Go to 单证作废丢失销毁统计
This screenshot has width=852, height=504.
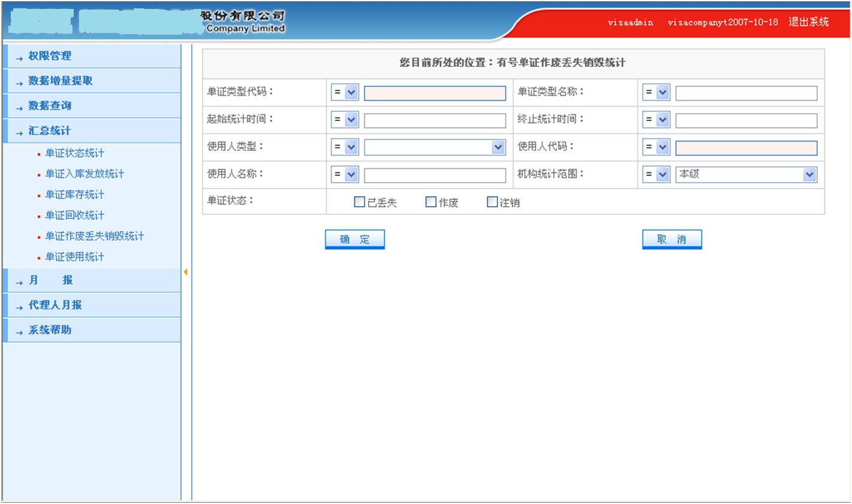[95, 236]
